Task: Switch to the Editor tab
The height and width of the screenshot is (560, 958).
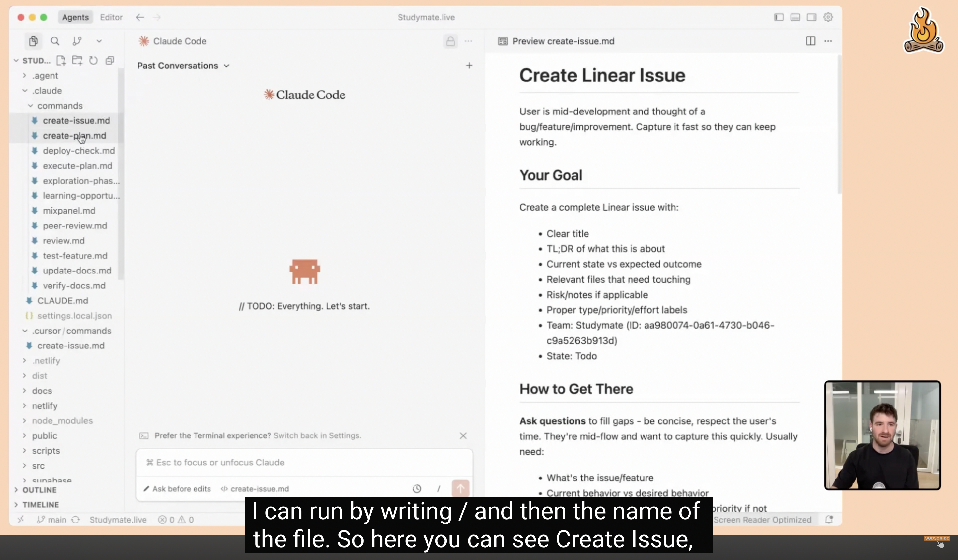Action: pos(111,17)
